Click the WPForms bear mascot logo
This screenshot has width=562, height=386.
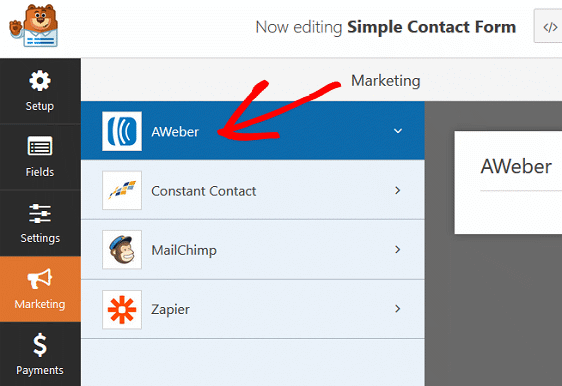pos(33,26)
